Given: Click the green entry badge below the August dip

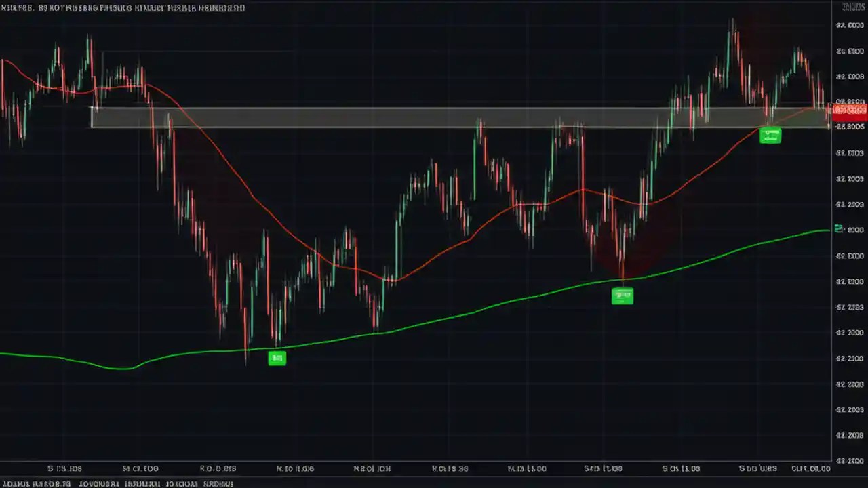Looking at the screenshot, I should coord(622,296).
